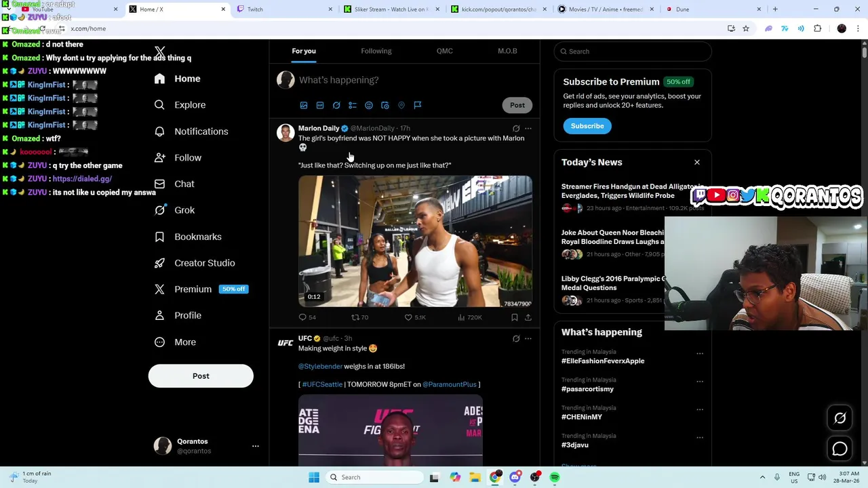Open Chat in the sidebar
The image size is (868, 488).
tap(174, 184)
